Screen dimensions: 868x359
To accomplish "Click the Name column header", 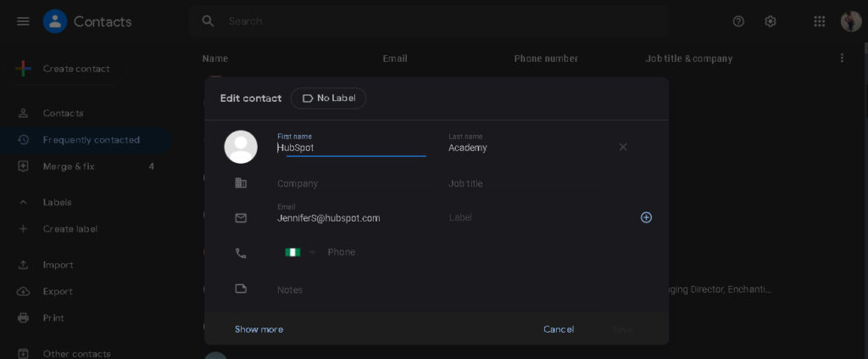I will (x=214, y=59).
